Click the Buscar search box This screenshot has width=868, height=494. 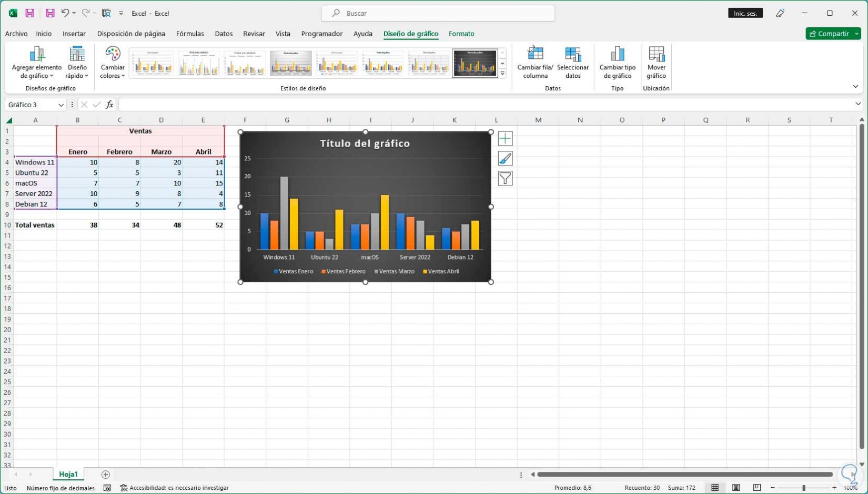click(x=438, y=13)
